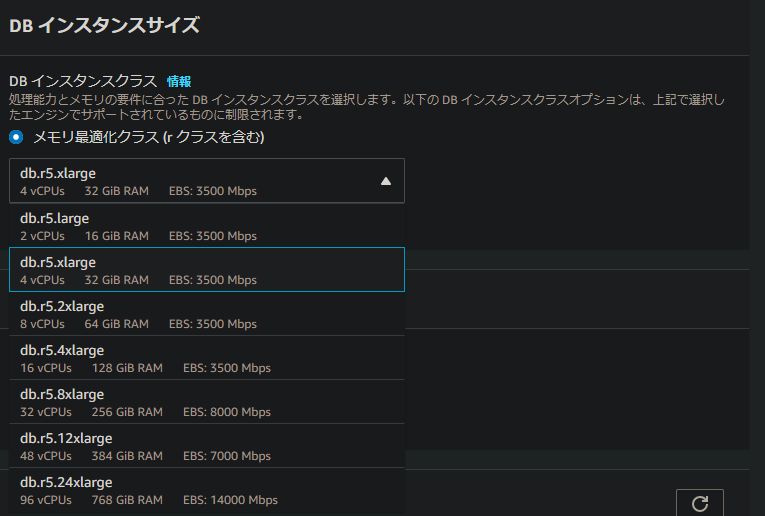
Task: Choose db.r5.8xlarge option
Action: tap(207, 401)
